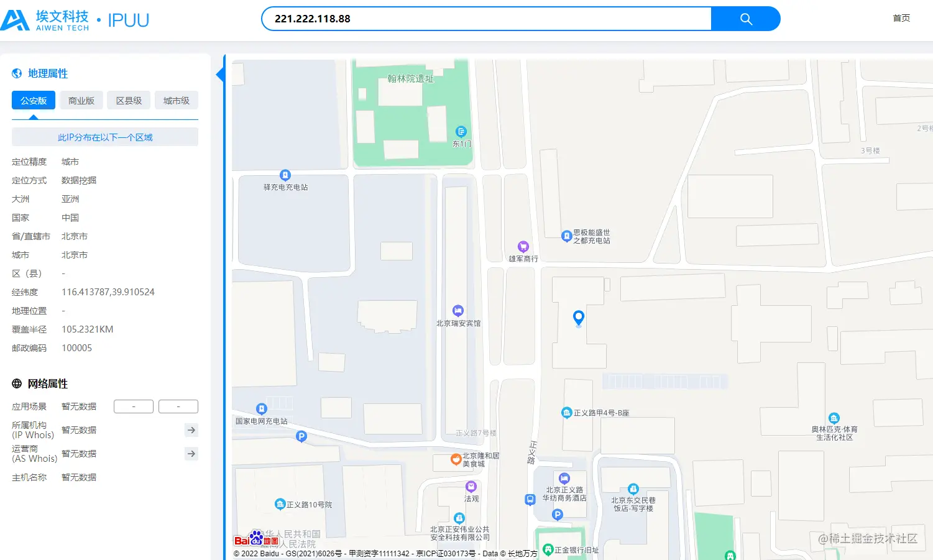
Task: Switch to the 商业版 version
Action: click(x=81, y=100)
